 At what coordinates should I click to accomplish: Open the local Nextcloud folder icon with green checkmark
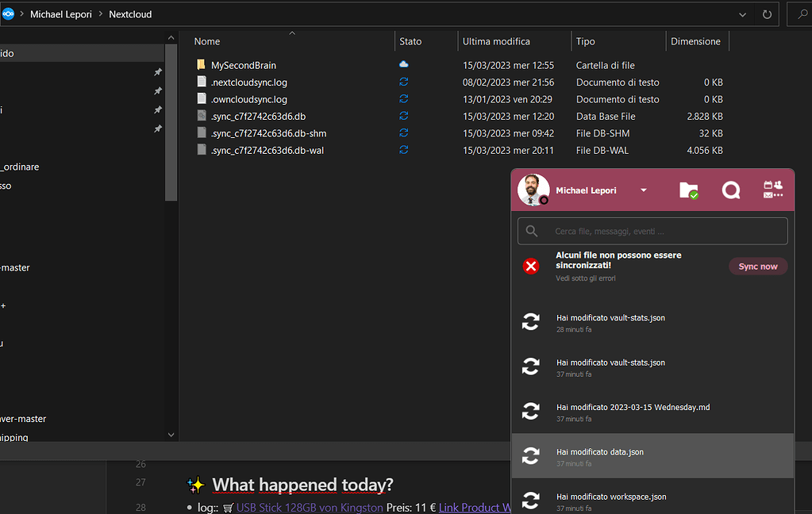point(688,190)
